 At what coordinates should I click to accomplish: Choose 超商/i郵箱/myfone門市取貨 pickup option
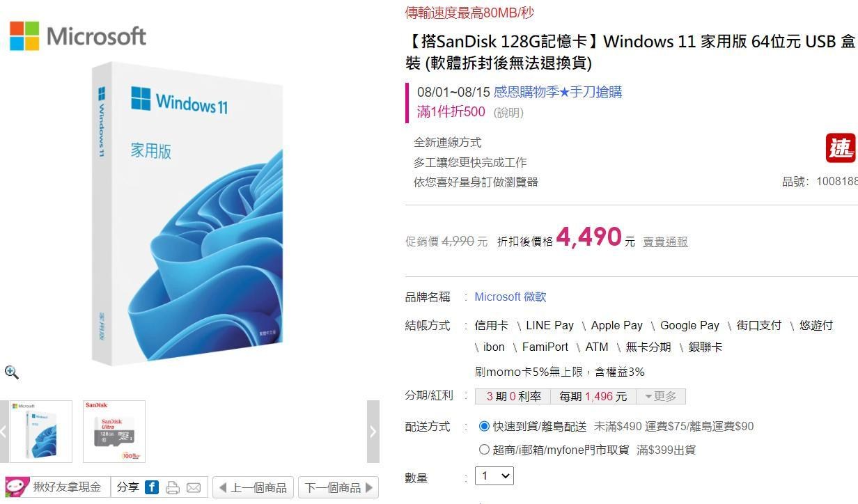(x=484, y=449)
